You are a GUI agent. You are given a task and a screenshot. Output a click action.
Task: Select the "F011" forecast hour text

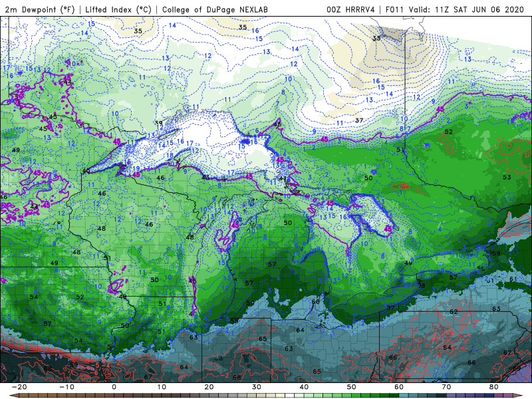coord(394,9)
